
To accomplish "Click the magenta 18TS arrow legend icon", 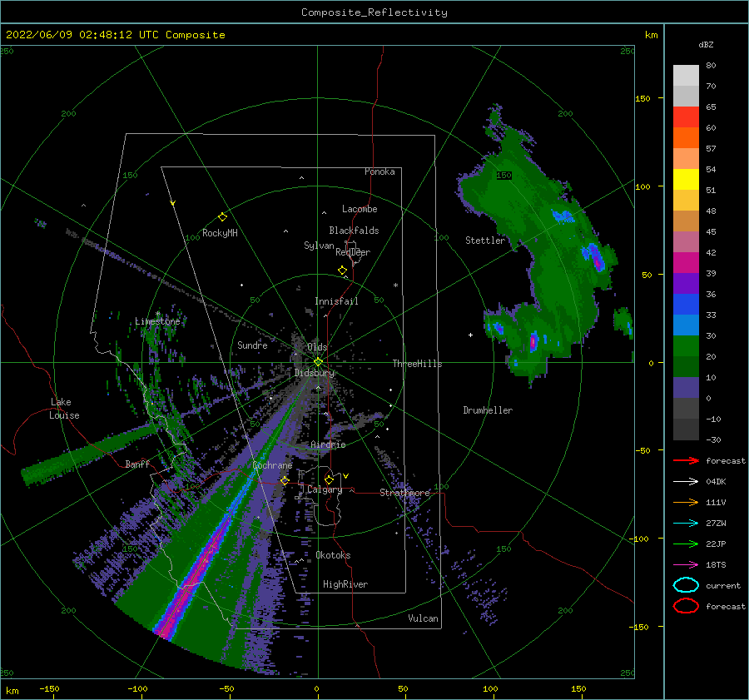I will tap(686, 565).
